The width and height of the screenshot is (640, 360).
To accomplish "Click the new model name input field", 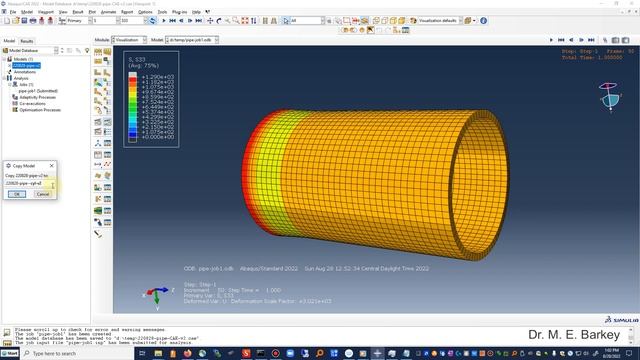I will [30, 184].
